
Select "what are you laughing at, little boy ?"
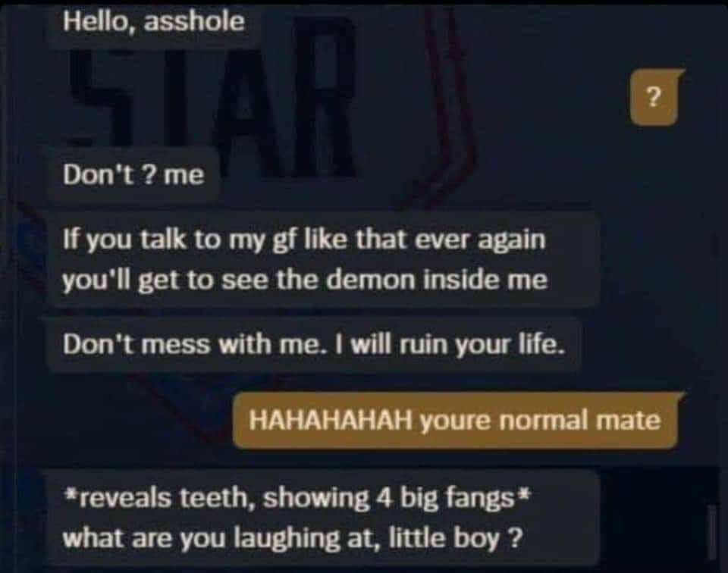[x=293, y=539]
